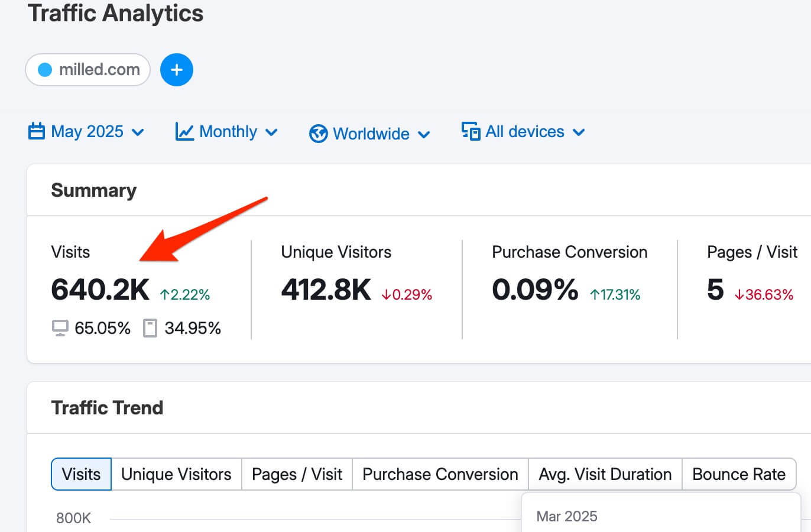
Task: Click the blue plus add-competitor button
Action: pyautogui.click(x=177, y=70)
